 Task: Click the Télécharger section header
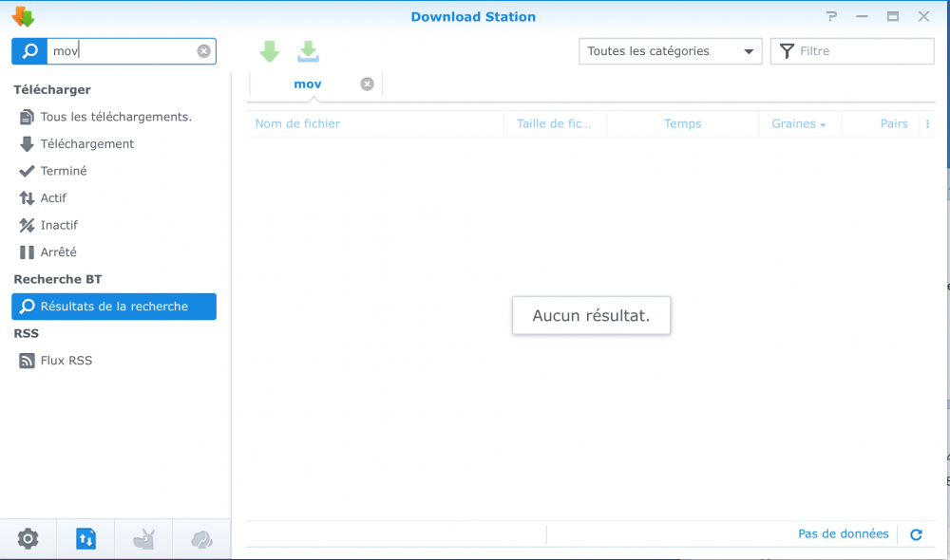click(52, 89)
